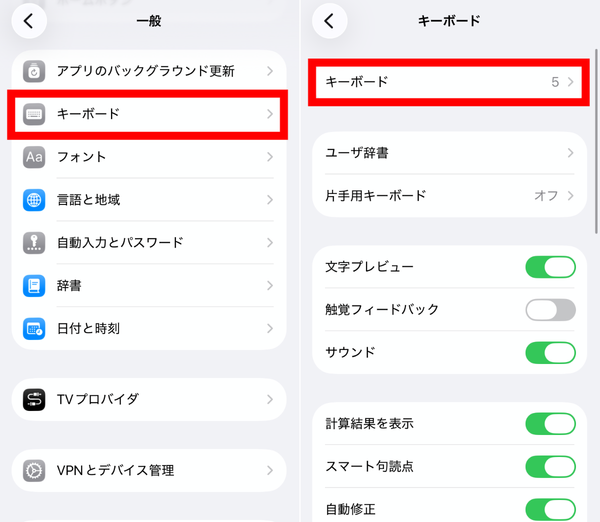Tap chevron on 言語と地域 row

(270, 200)
